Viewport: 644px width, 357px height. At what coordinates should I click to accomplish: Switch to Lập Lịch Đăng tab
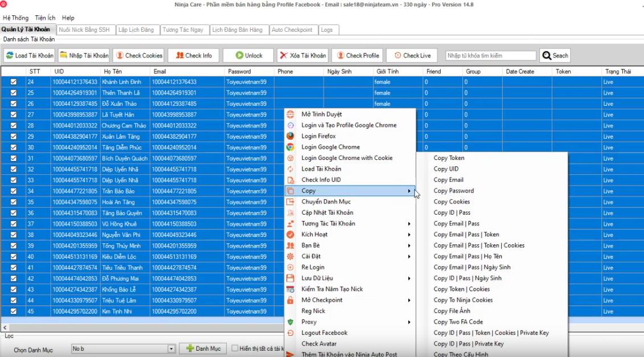click(x=136, y=30)
